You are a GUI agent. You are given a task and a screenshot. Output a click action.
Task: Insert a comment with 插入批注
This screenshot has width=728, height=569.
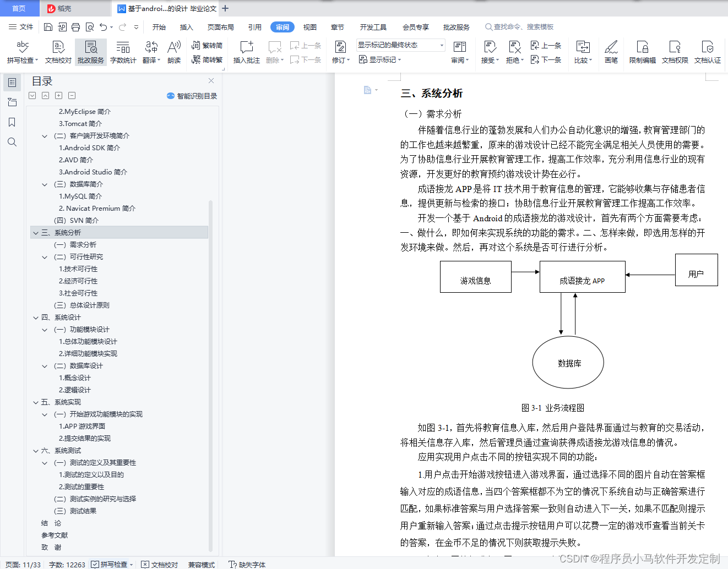(247, 52)
